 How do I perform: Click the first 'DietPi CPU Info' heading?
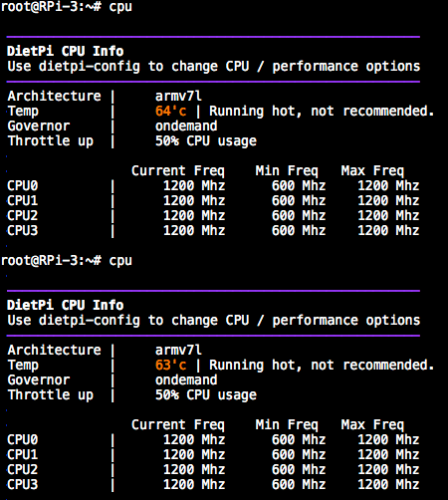(x=66, y=51)
